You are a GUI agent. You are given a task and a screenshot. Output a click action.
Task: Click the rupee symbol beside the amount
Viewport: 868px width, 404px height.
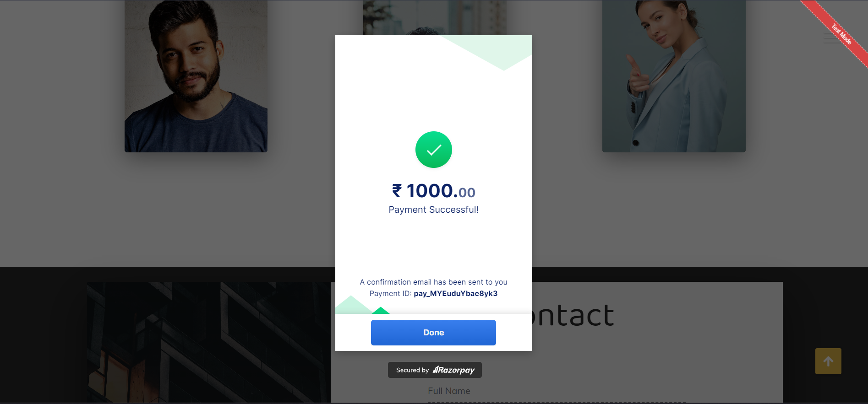[397, 190]
